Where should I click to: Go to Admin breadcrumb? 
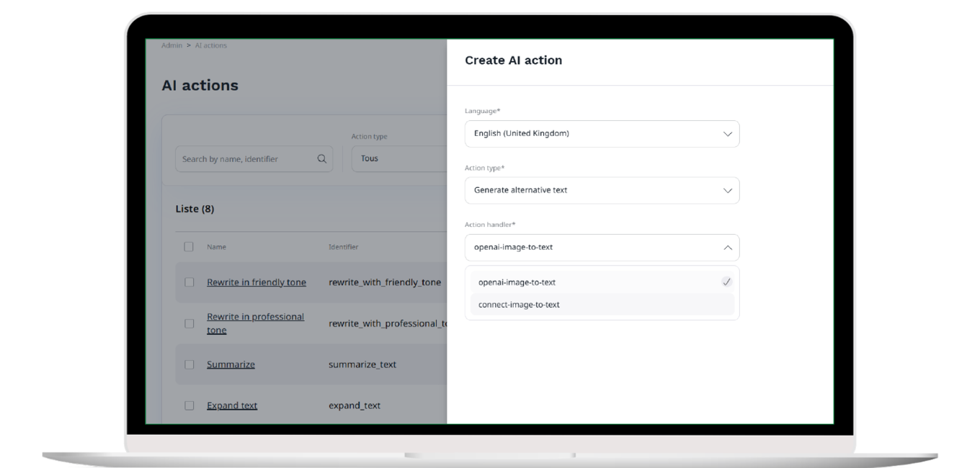[171, 45]
